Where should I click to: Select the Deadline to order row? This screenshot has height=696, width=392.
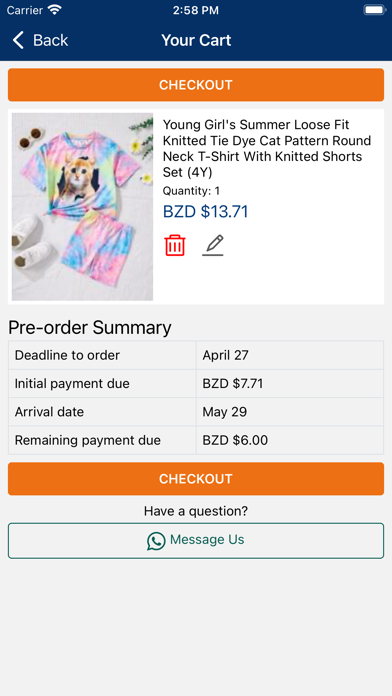[x=196, y=355]
